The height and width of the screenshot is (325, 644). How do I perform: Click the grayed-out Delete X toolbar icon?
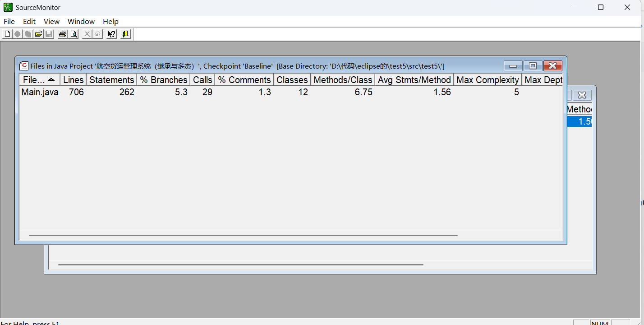[x=87, y=34]
